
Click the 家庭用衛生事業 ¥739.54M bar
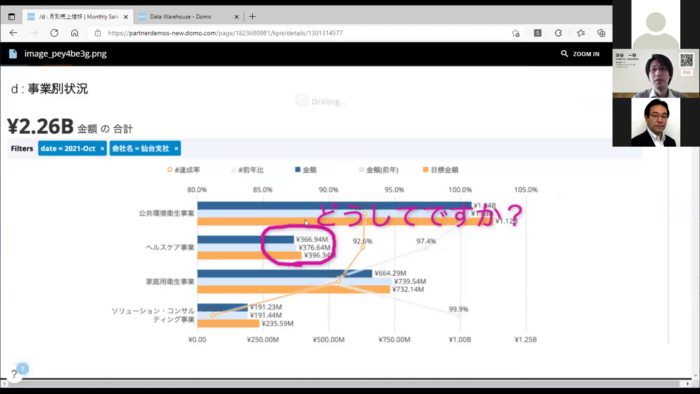[x=295, y=282]
